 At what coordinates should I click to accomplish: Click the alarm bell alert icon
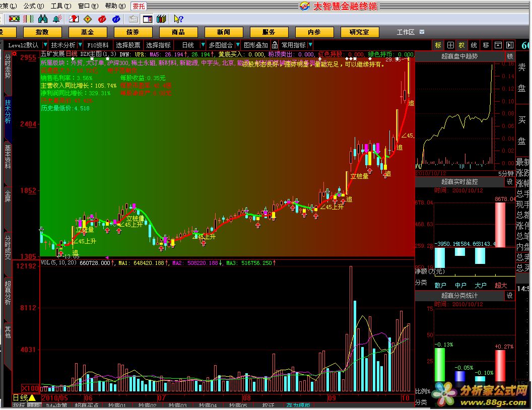point(57,19)
